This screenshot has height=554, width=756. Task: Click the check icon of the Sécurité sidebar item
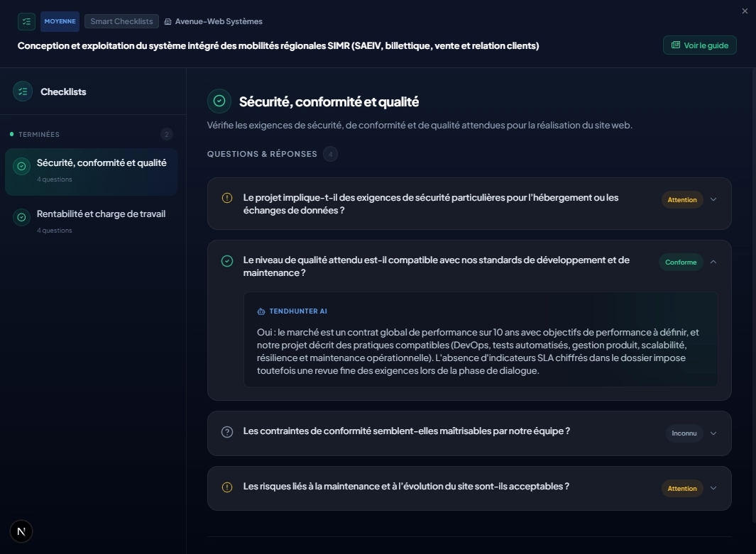pos(22,166)
